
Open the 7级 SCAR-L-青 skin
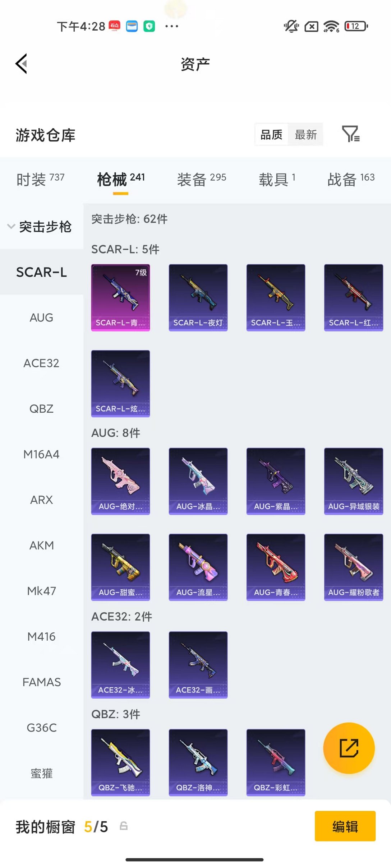120,297
